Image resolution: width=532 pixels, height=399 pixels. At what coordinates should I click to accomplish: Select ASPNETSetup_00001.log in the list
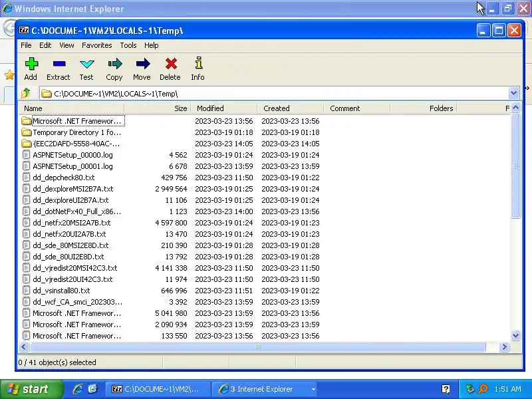click(72, 166)
